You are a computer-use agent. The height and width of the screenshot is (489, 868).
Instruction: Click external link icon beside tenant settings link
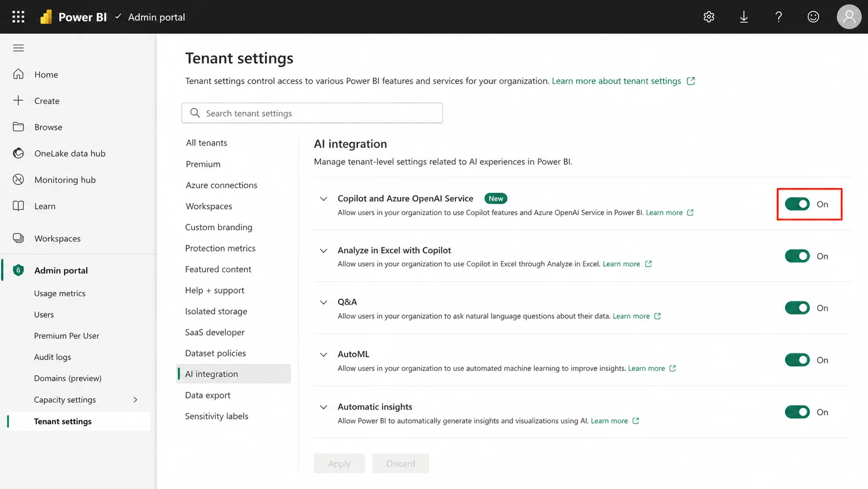point(690,81)
